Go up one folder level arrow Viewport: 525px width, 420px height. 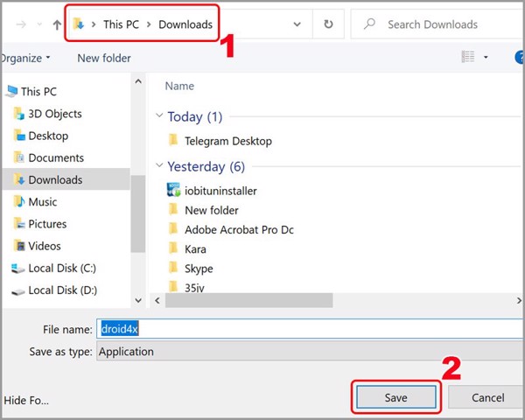coord(57,24)
